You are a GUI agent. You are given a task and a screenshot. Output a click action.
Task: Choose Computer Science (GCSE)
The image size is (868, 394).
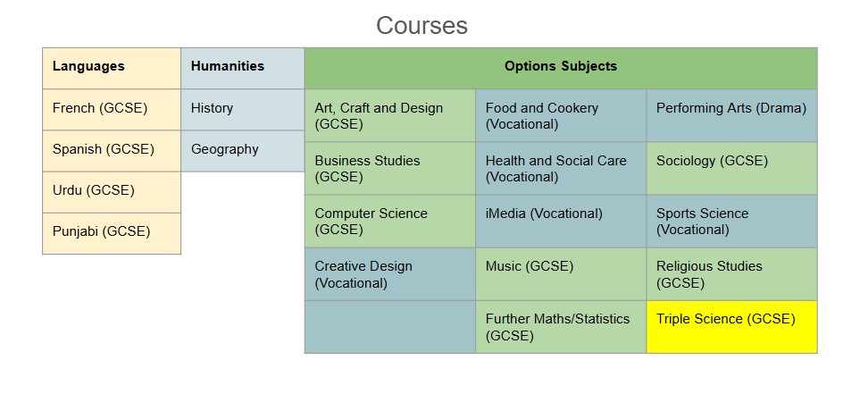coord(389,222)
